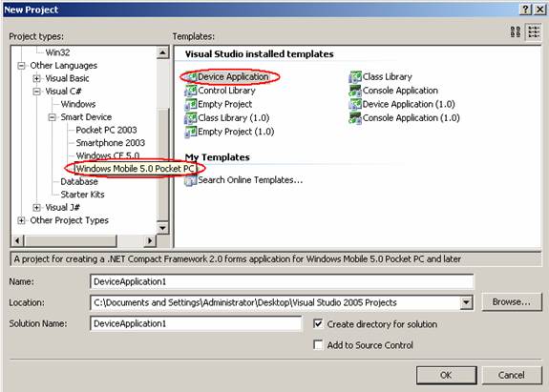Choose the Console Application template icon
549x392 pixels.
355,91
